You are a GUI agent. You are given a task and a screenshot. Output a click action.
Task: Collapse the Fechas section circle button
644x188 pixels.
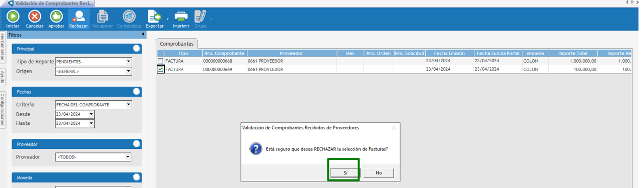tap(136, 92)
